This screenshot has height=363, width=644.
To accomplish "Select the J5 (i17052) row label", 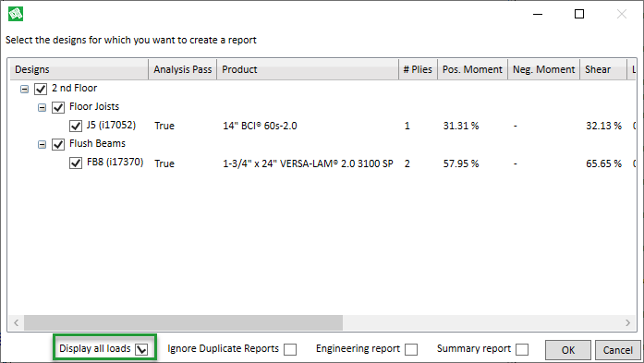I will coord(111,125).
